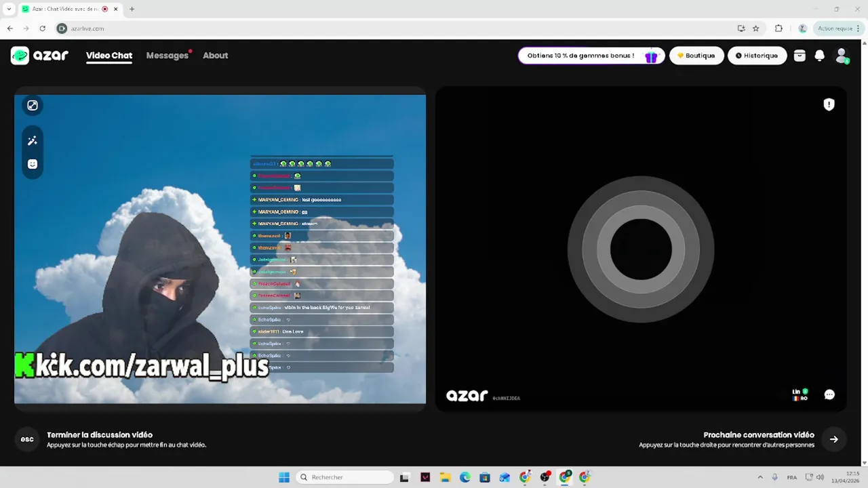This screenshot has width=868, height=488.
Task: Go back in the browser
Action: coord(9,28)
